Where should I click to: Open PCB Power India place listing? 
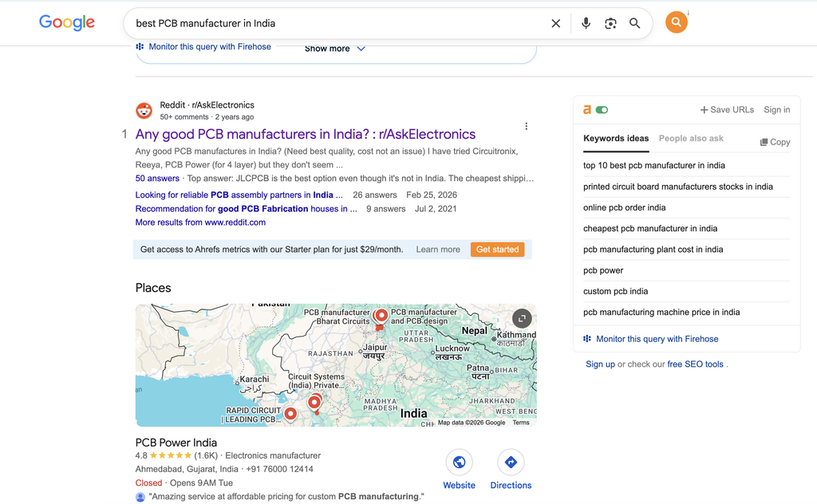176,443
